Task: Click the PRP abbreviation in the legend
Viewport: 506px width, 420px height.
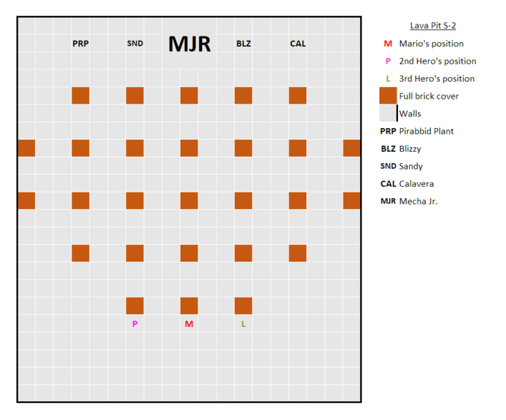Action: pyautogui.click(x=388, y=131)
